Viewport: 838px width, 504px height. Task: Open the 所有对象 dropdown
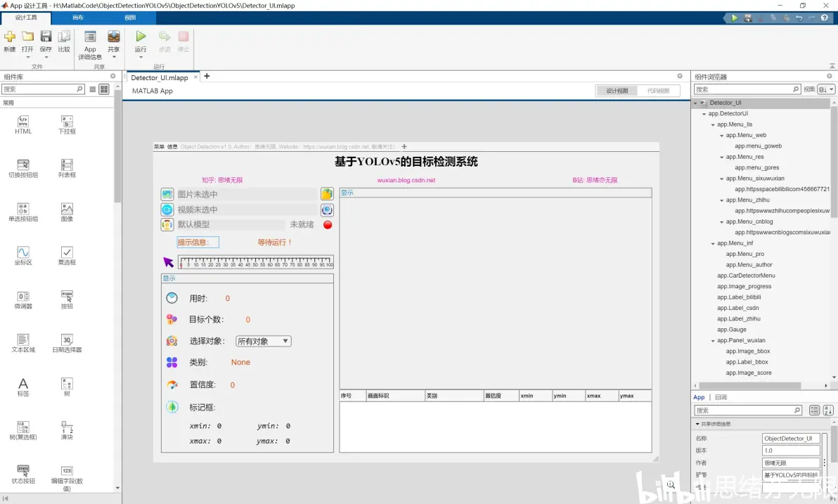click(264, 341)
